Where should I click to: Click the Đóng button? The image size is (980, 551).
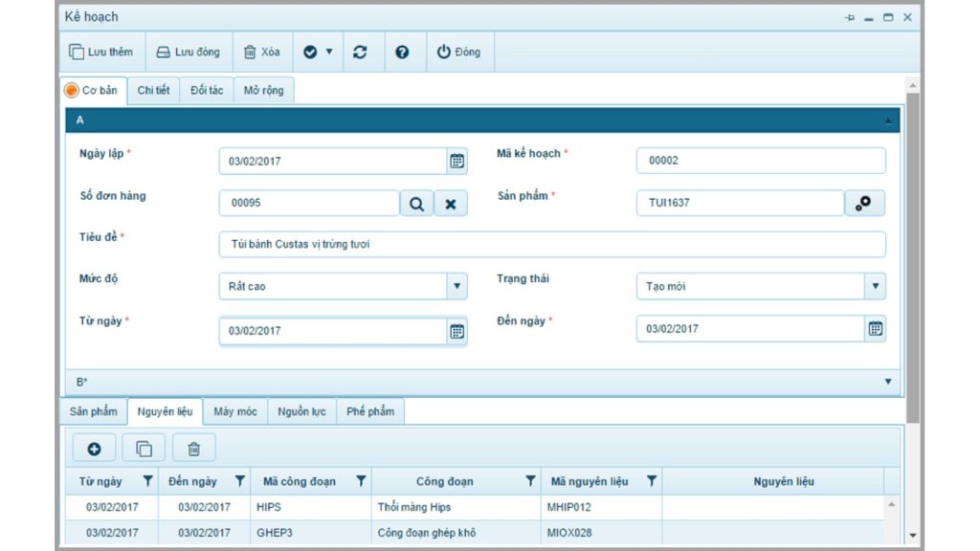pos(458,52)
